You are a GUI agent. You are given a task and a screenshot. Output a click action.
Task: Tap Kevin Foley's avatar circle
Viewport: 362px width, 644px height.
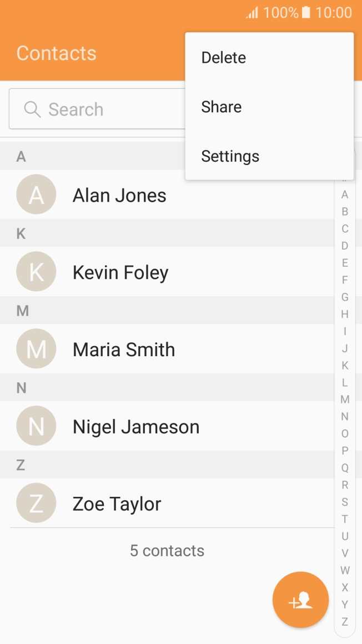click(36, 272)
